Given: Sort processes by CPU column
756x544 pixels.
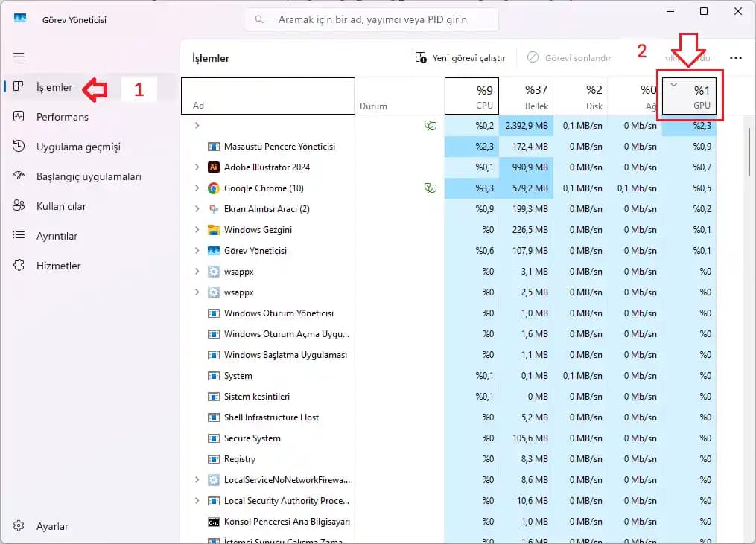Looking at the screenshot, I should [471, 96].
